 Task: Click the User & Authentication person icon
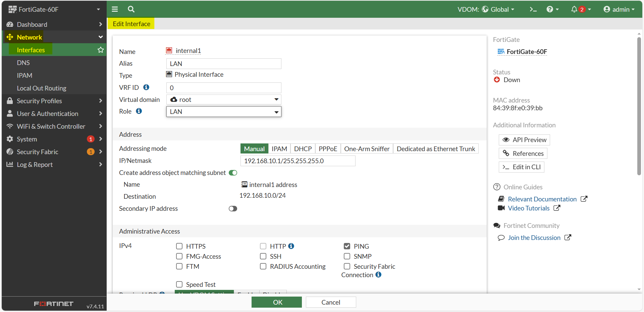[10, 114]
